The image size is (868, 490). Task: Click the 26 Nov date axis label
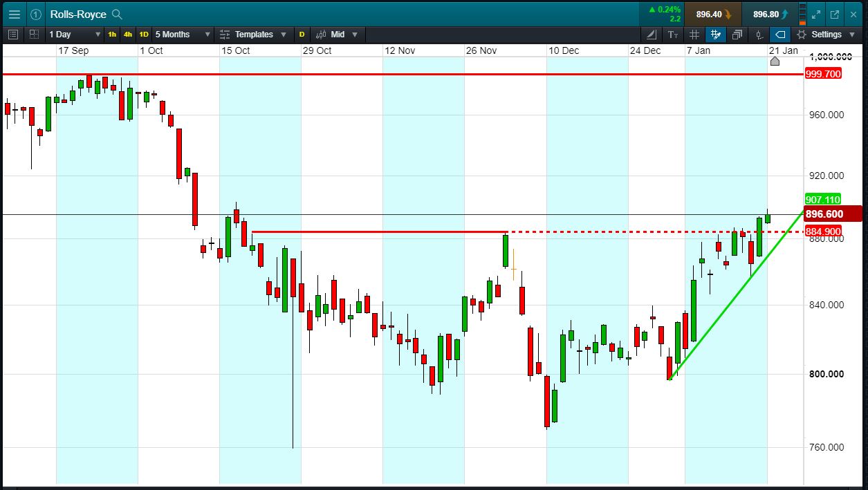click(x=481, y=50)
